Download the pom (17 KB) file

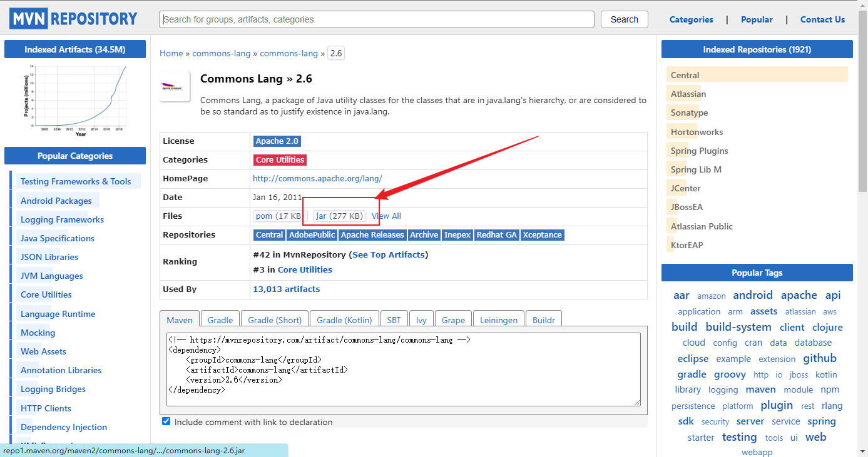pyautogui.click(x=280, y=216)
